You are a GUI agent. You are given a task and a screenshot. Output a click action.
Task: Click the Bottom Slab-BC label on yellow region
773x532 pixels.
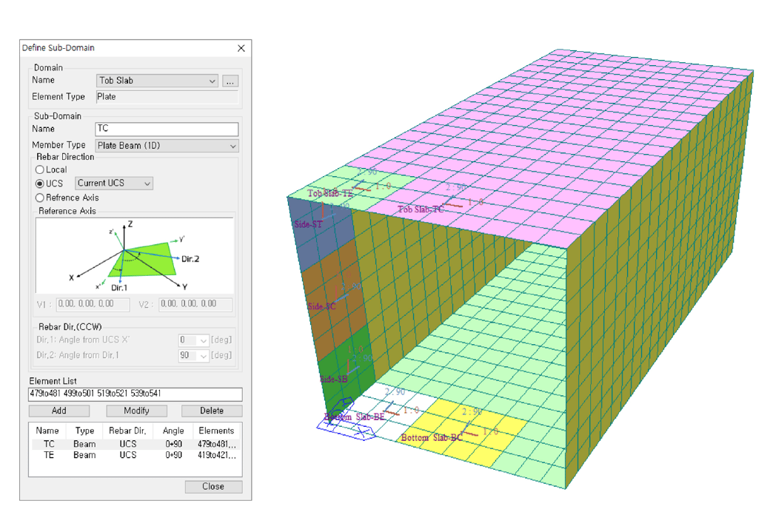pyautogui.click(x=431, y=438)
